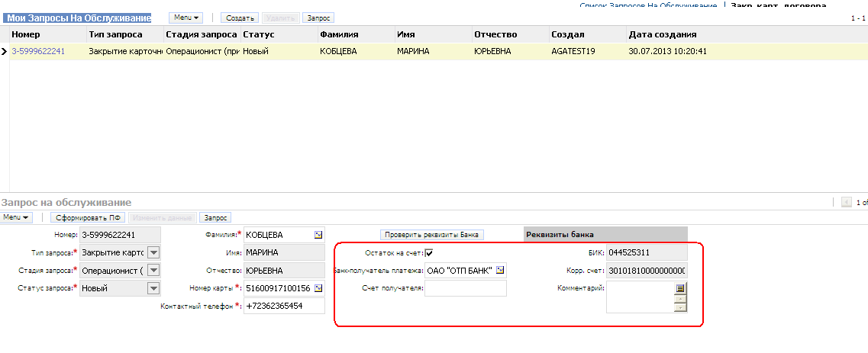Select the cell Закрытие карточн in the table
This screenshot has width=868, height=353.
(126, 51)
